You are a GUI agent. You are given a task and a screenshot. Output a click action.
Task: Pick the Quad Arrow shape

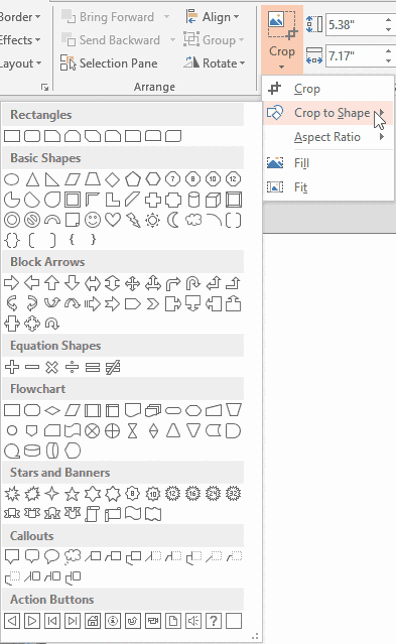(133, 283)
